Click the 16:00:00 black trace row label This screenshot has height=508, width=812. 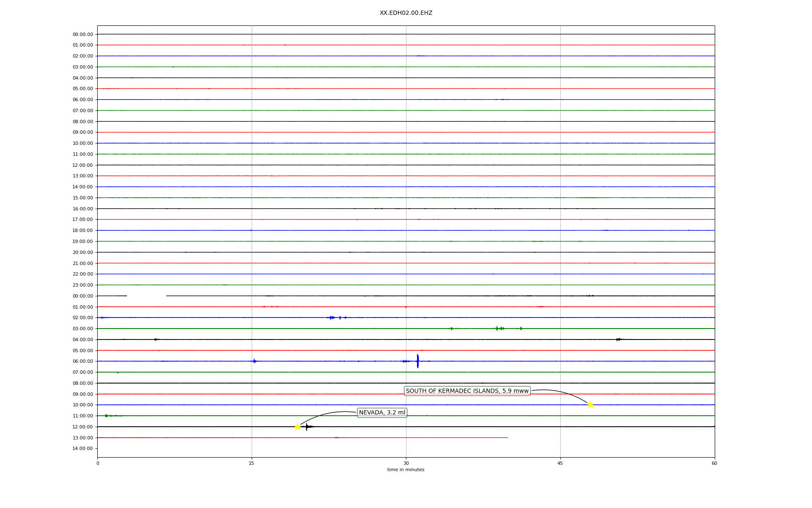pos(83,209)
